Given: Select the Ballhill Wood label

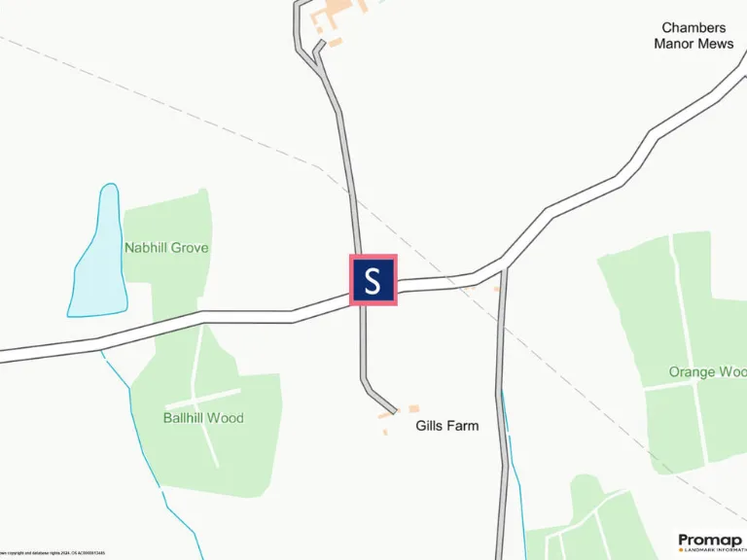Looking at the screenshot, I should coord(203,418).
